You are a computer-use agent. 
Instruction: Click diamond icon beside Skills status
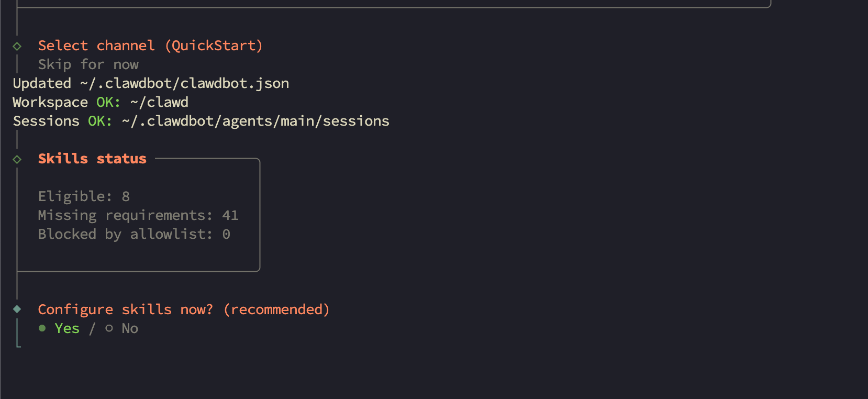click(x=17, y=159)
